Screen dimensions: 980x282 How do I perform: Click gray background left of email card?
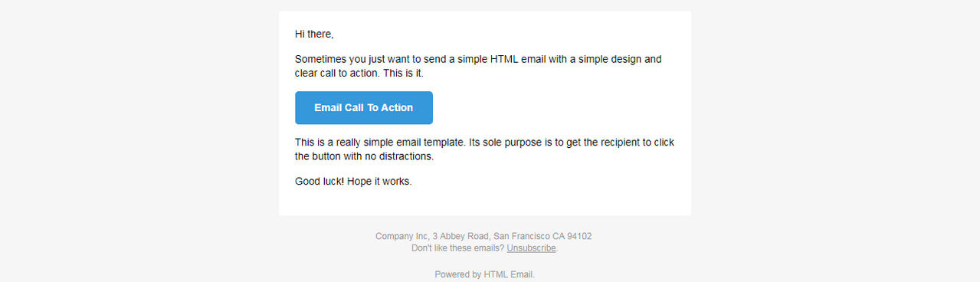tap(138, 115)
